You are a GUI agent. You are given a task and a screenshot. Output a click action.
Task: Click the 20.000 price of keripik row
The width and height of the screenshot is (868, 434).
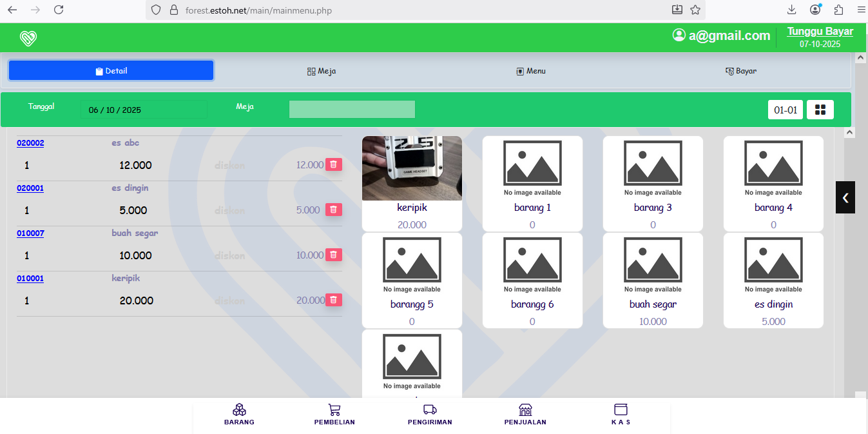[136, 301]
